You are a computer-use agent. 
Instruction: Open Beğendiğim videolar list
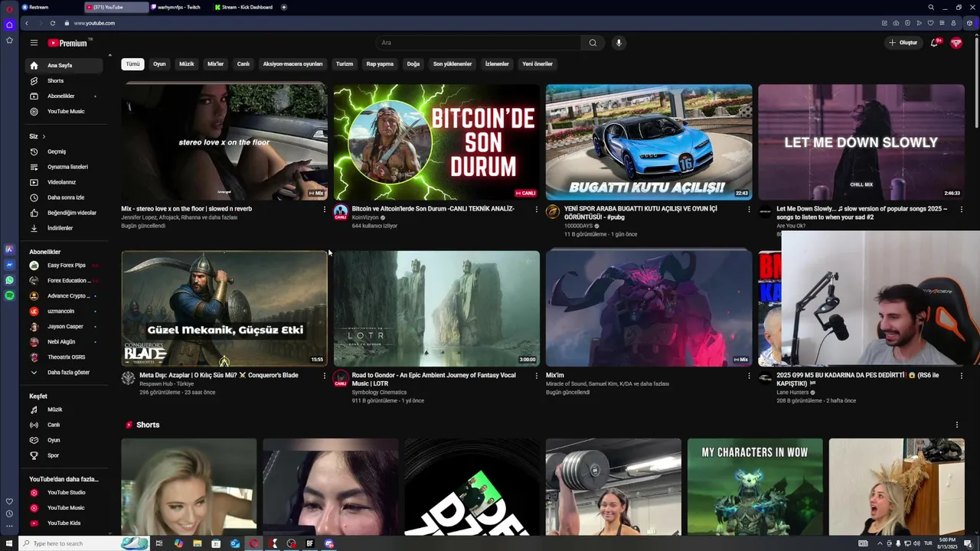[64, 213]
